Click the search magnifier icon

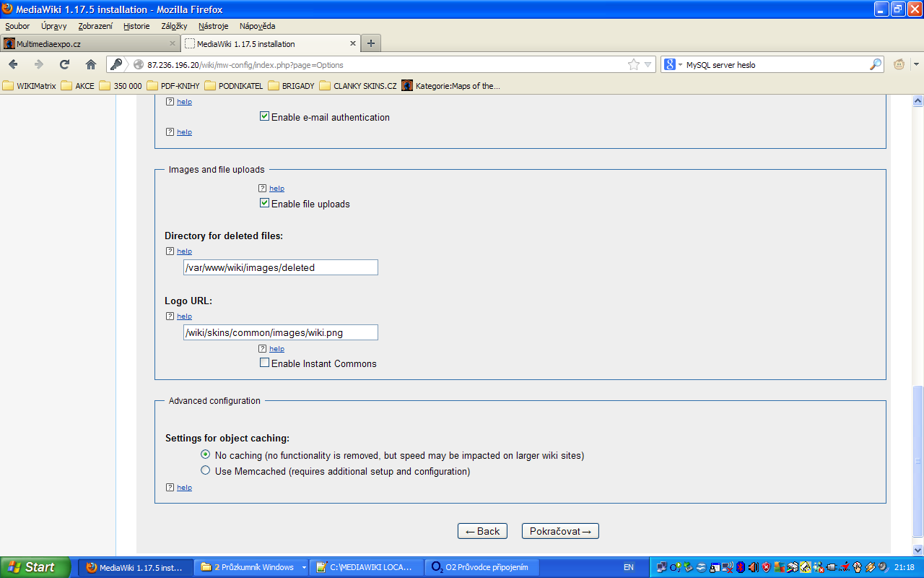click(x=875, y=64)
